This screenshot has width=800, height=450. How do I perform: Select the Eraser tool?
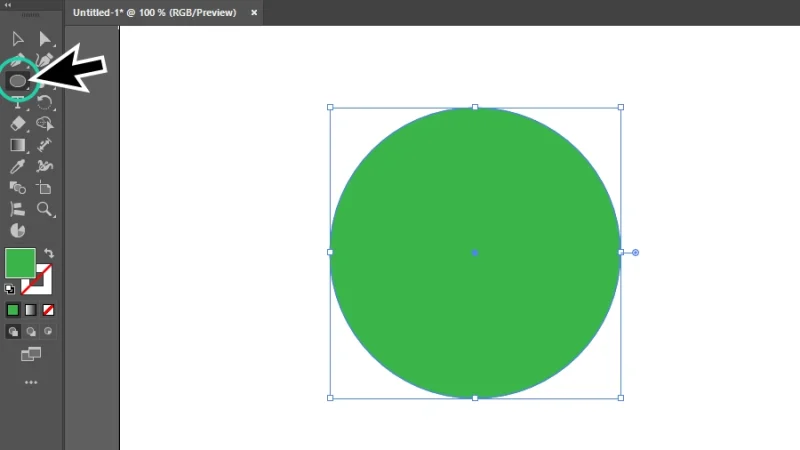pyautogui.click(x=17, y=123)
